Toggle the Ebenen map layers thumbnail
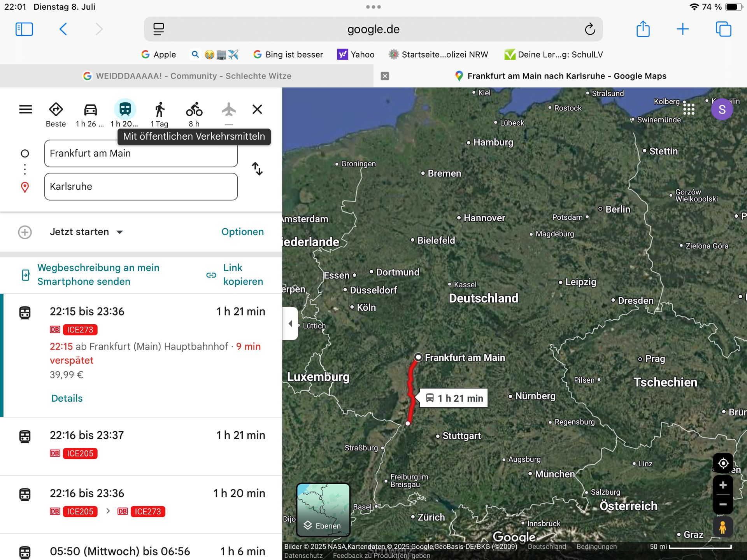 click(x=323, y=510)
